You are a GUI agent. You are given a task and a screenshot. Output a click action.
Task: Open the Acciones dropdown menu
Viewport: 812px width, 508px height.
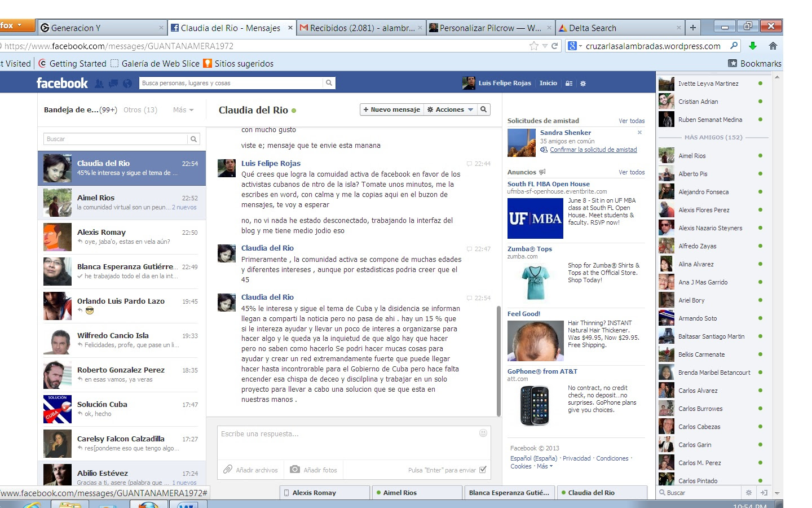[450, 110]
